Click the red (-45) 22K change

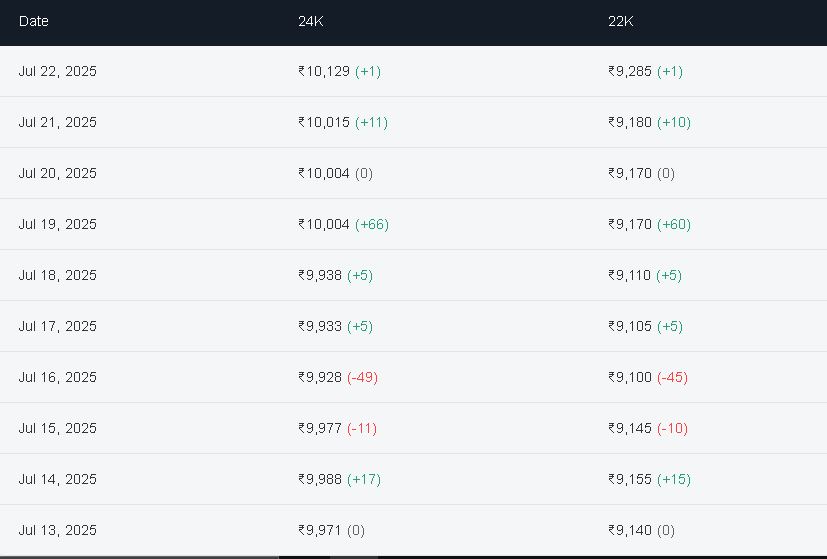tap(672, 378)
